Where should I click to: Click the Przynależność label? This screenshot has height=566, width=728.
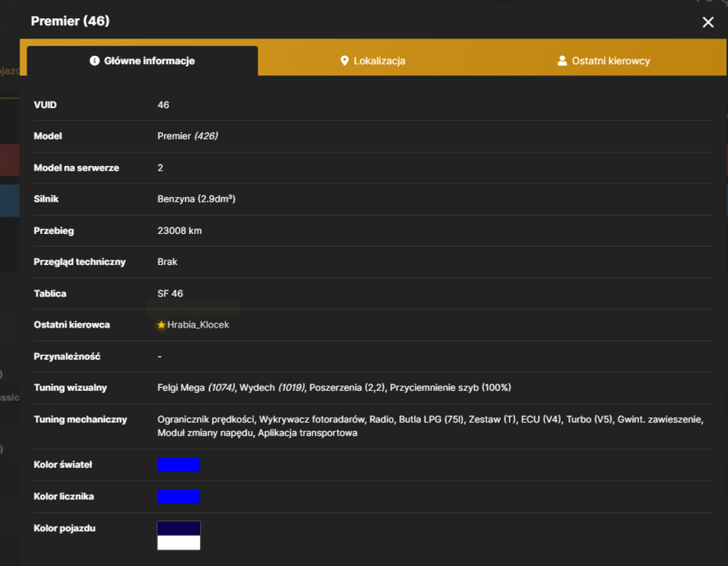[x=67, y=356]
